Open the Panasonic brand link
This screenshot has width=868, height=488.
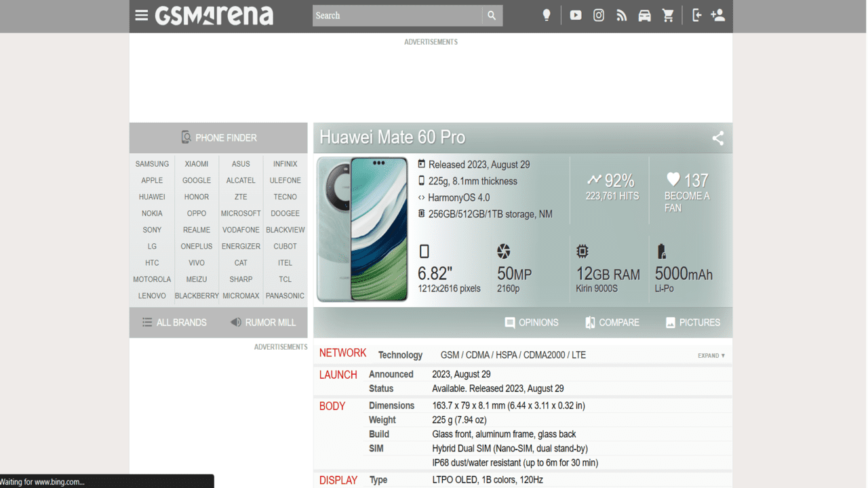pyautogui.click(x=285, y=296)
